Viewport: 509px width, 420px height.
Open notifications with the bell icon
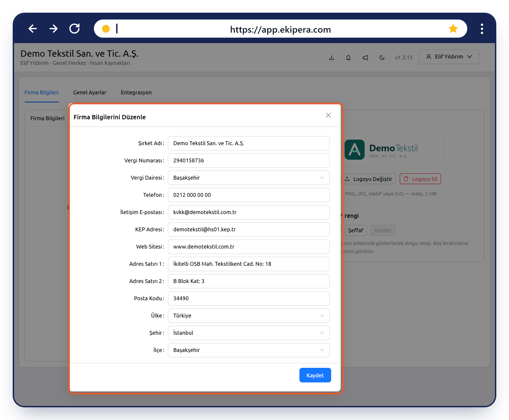coord(348,58)
